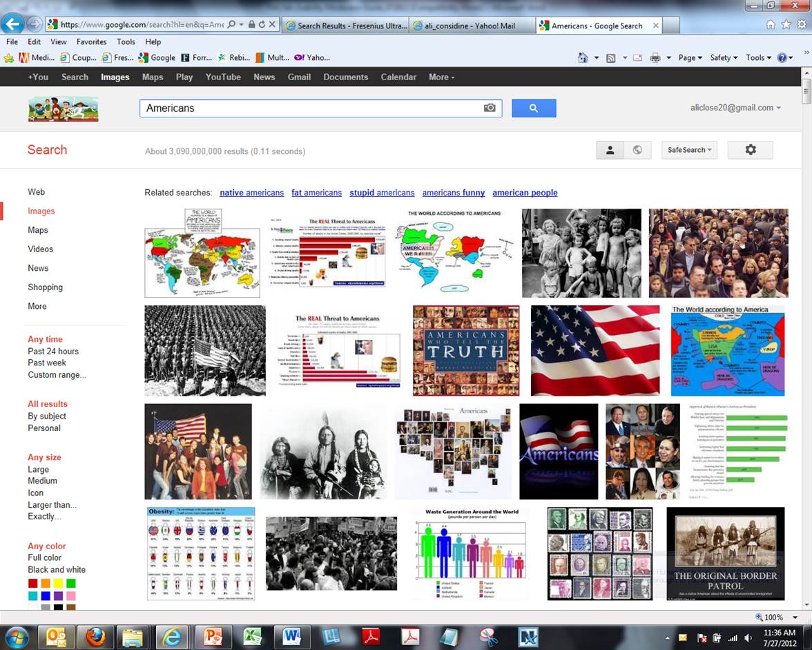Click the 'native americans' related search
This screenshot has width=812, height=650.
coord(251,193)
